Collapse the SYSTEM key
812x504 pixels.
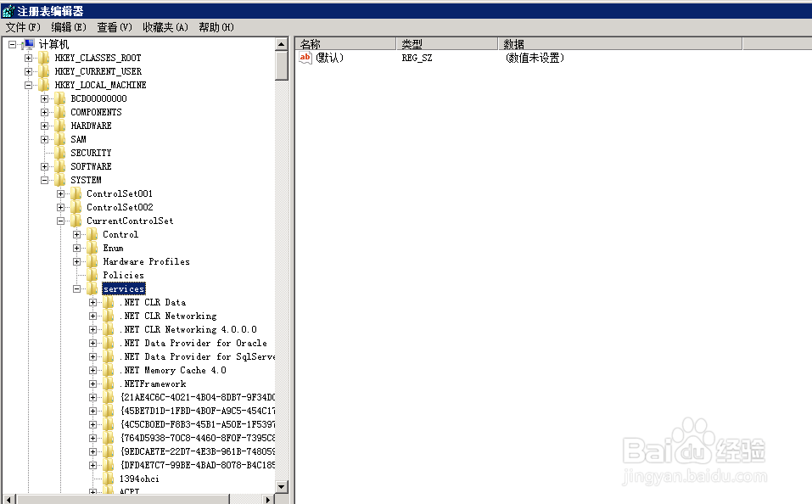click(x=44, y=180)
